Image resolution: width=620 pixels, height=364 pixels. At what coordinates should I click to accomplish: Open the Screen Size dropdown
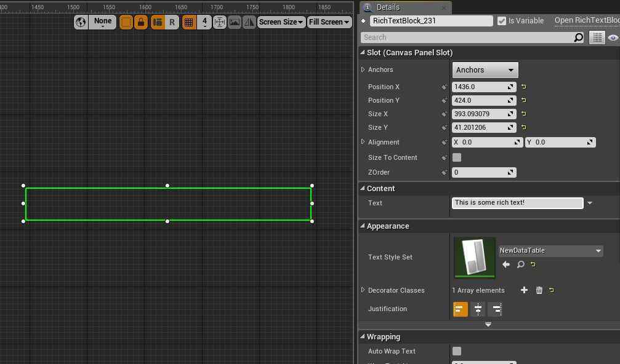(281, 22)
